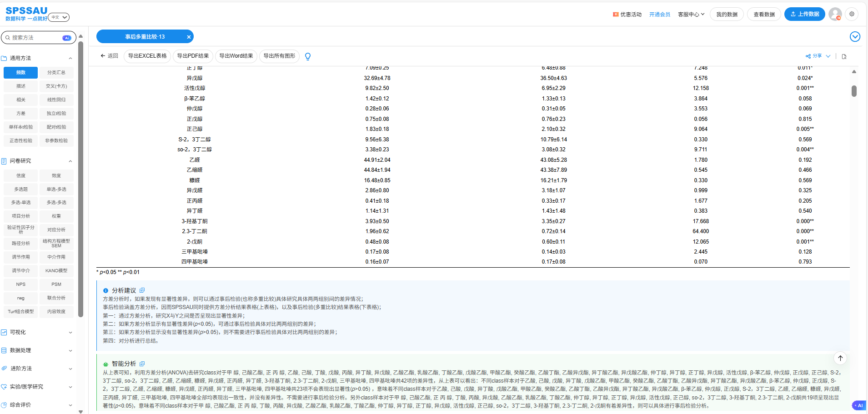The image size is (868, 414).
Task: Click the AI badge in search box
Action: click(x=67, y=38)
